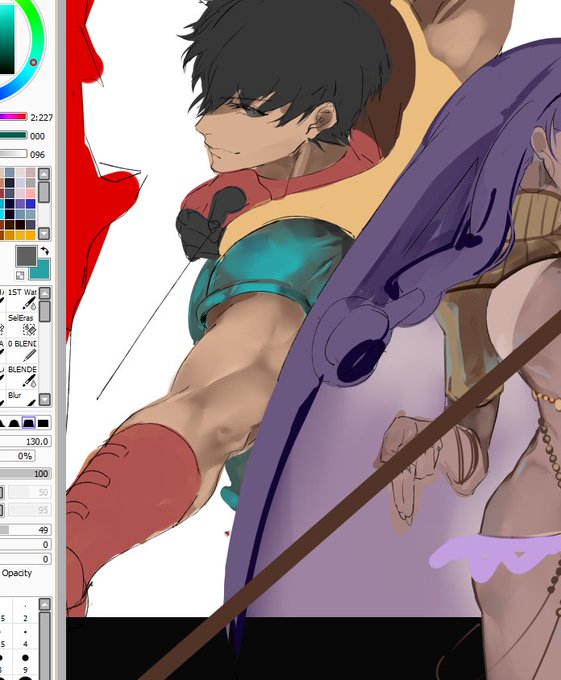Select the dark brown palette swatch
Viewport: 561px width, 680px height.
tap(10, 224)
